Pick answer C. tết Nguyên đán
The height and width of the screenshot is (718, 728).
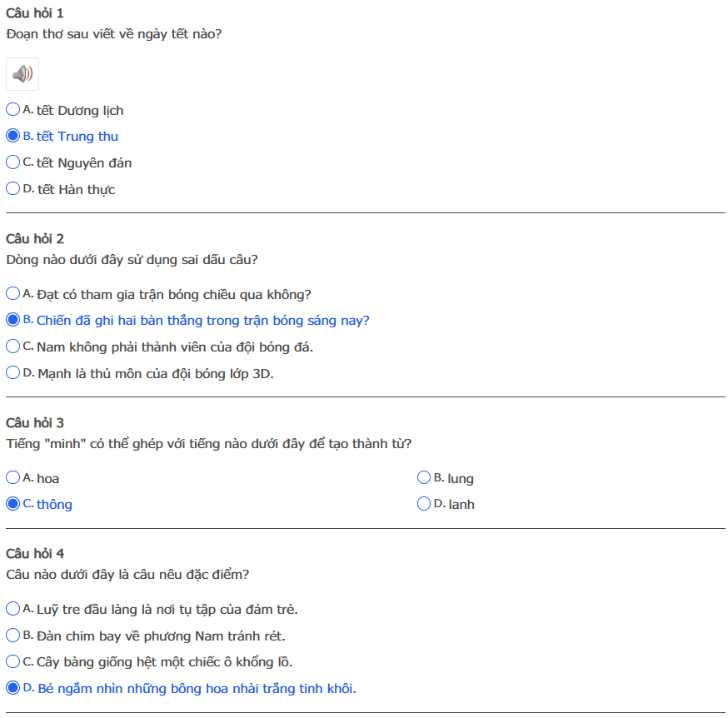click(13, 162)
